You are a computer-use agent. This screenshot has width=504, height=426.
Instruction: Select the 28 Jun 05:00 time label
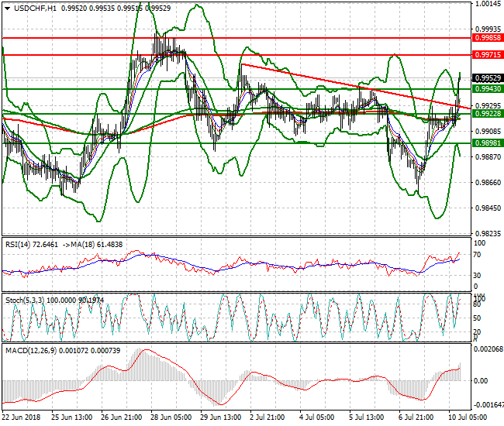pos(171,417)
